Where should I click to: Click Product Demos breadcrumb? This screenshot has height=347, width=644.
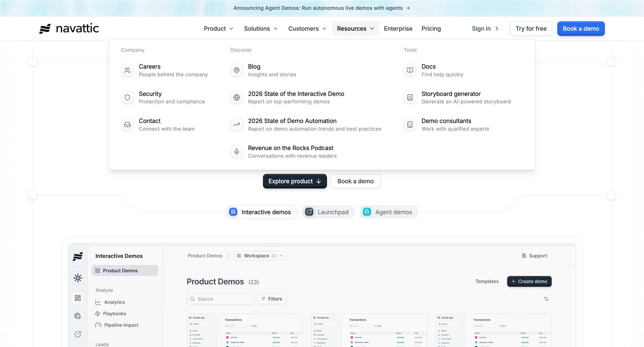205,256
